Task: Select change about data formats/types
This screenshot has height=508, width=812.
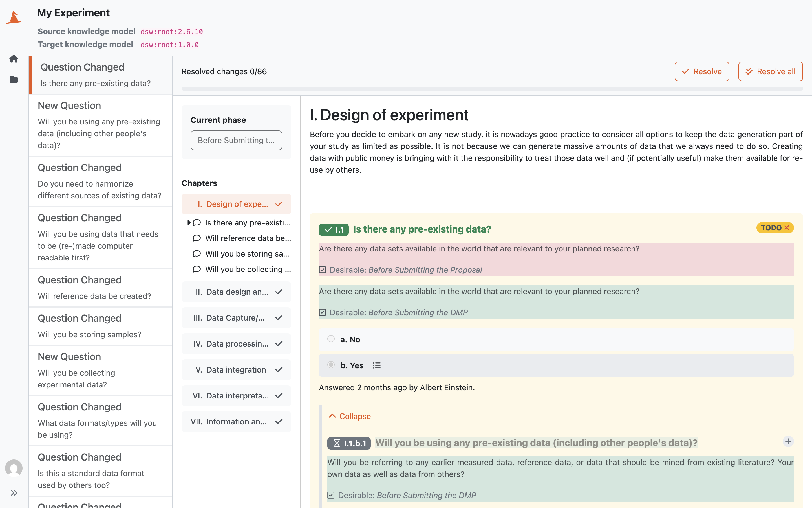Action: tap(101, 421)
